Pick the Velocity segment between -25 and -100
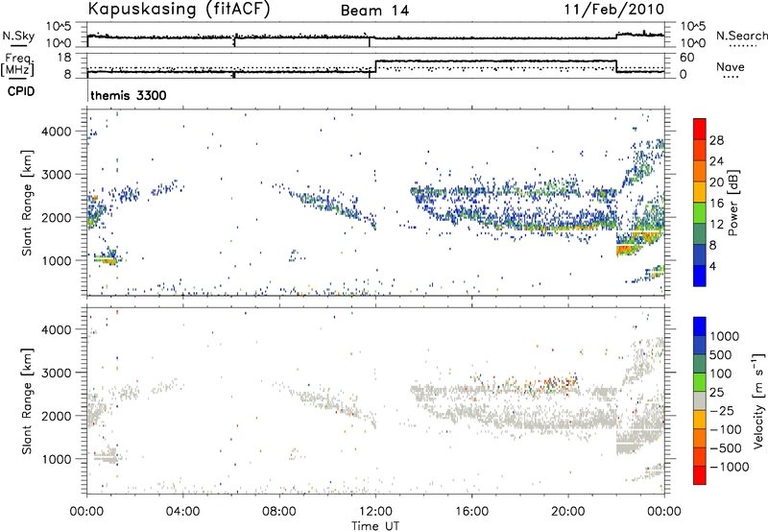 point(700,420)
